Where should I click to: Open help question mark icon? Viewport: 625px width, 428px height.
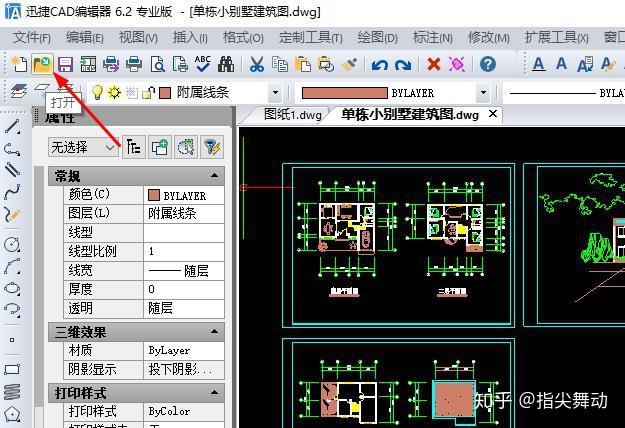point(488,64)
